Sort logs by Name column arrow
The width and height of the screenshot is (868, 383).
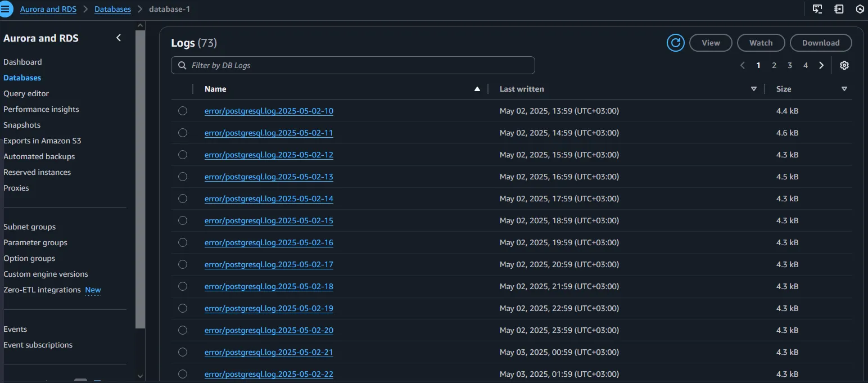tap(477, 89)
